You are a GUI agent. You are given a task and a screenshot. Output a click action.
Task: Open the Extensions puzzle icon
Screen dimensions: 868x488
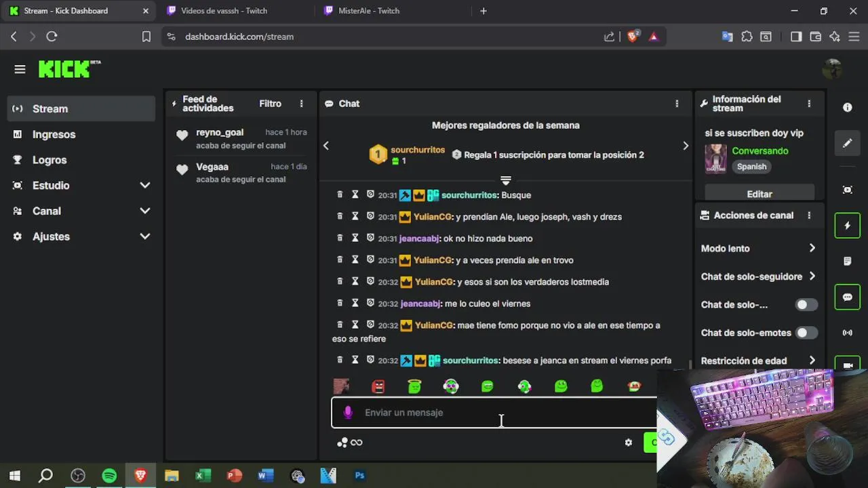click(x=747, y=37)
